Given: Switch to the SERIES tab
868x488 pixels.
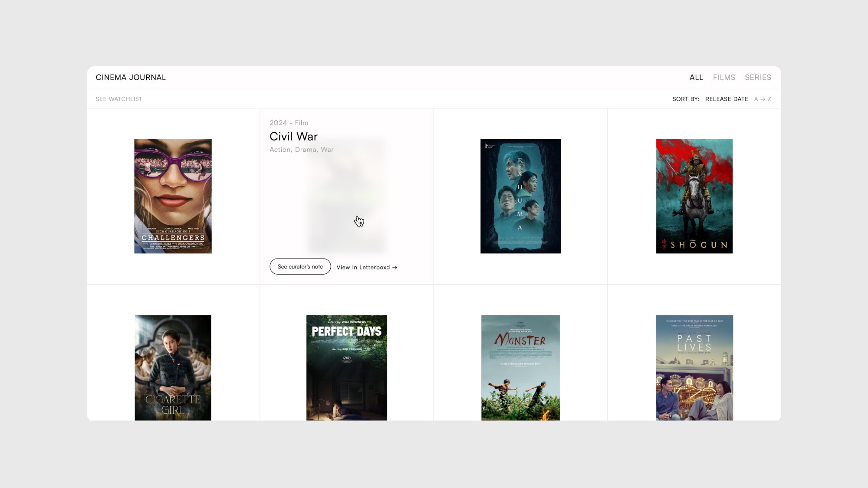Looking at the screenshot, I should pos(758,77).
